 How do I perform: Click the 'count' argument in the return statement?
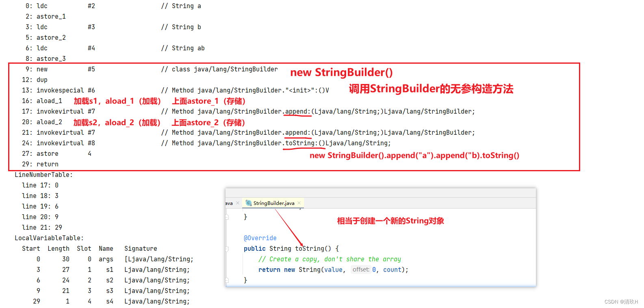pyautogui.click(x=392, y=270)
